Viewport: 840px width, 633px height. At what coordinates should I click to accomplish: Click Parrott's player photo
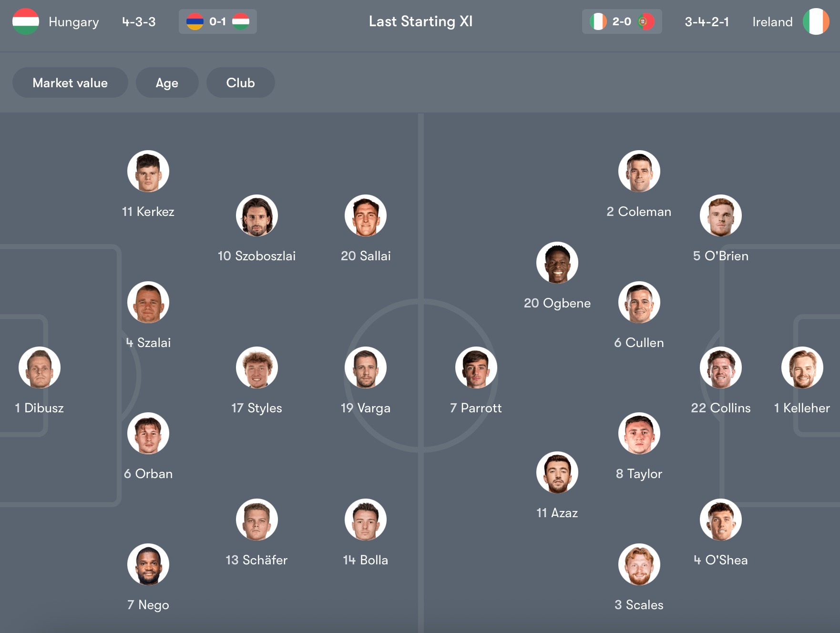click(477, 367)
